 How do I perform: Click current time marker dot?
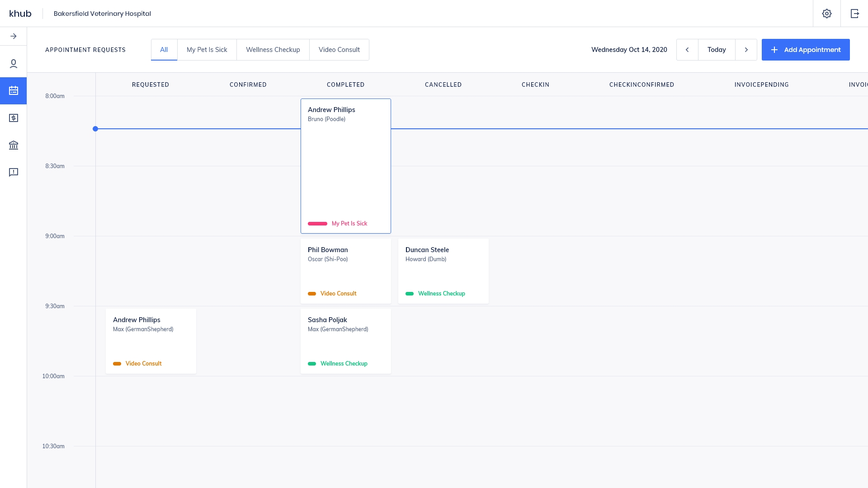coord(95,129)
